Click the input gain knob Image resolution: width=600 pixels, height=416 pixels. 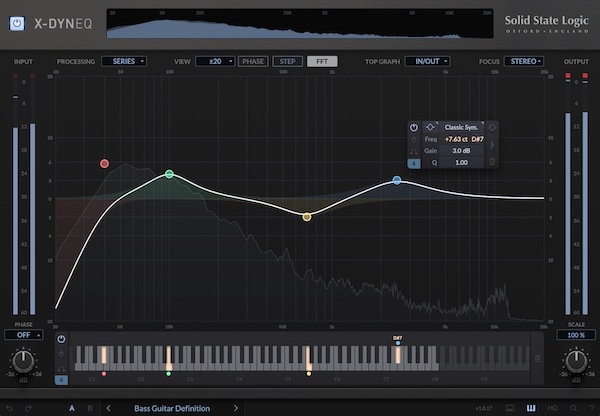pos(21,361)
